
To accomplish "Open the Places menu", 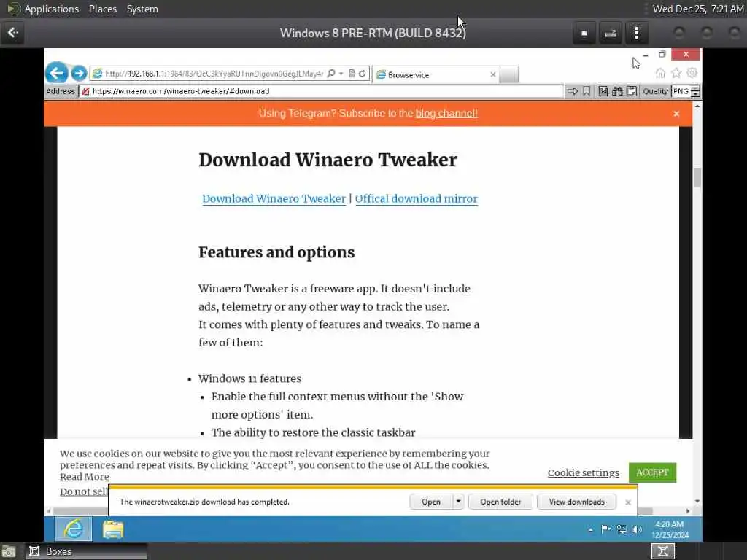I will click(103, 9).
